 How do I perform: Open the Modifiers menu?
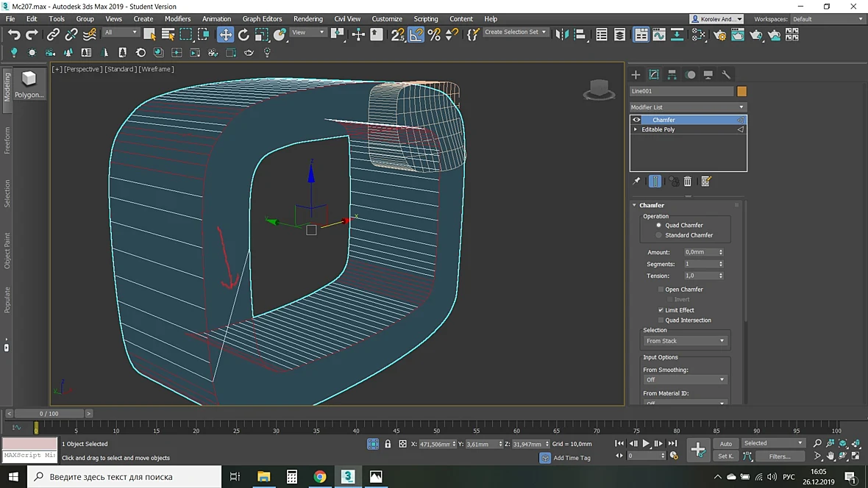(177, 19)
